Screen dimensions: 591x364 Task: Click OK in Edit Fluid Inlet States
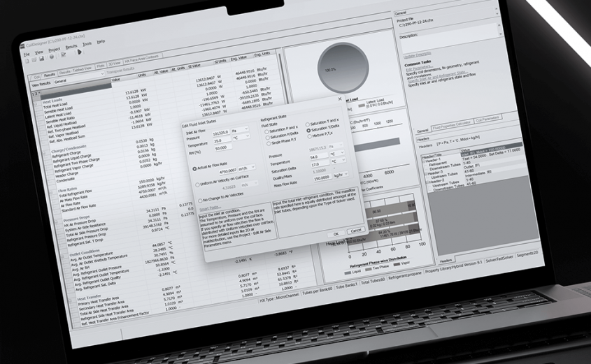tap(336, 233)
